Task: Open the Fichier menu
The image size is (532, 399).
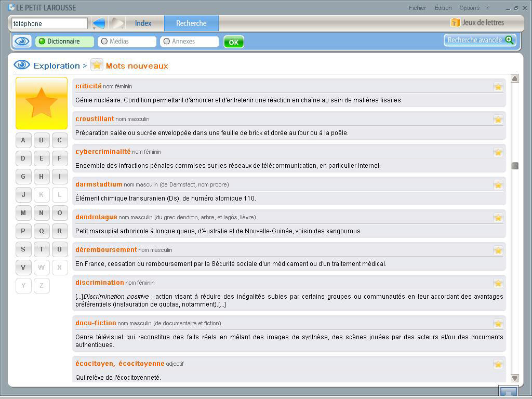Action: (x=418, y=7)
